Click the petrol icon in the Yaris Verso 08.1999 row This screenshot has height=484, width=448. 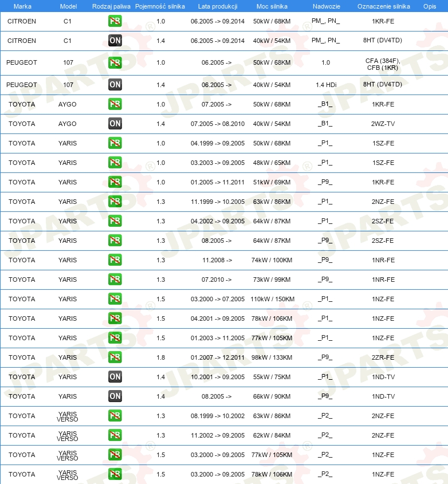(x=115, y=415)
